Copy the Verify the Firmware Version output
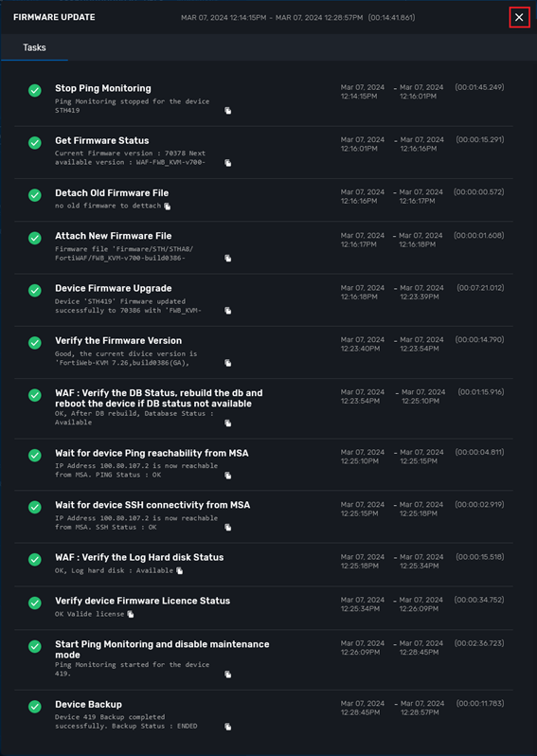This screenshot has height=756, width=537. pos(228,363)
